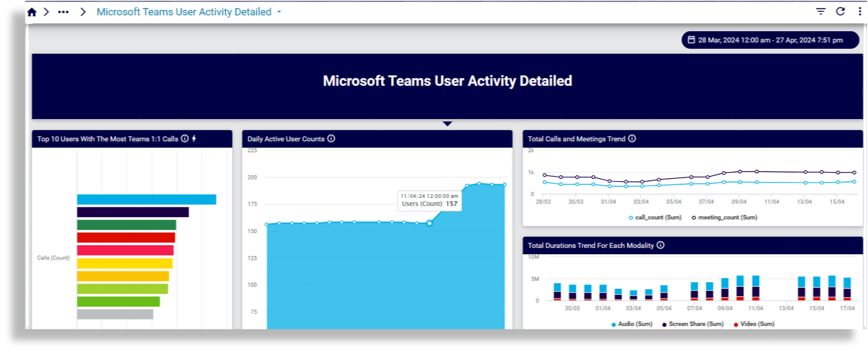
Task: Click the Daily Active User Counts title
Action: coord(286,139)
